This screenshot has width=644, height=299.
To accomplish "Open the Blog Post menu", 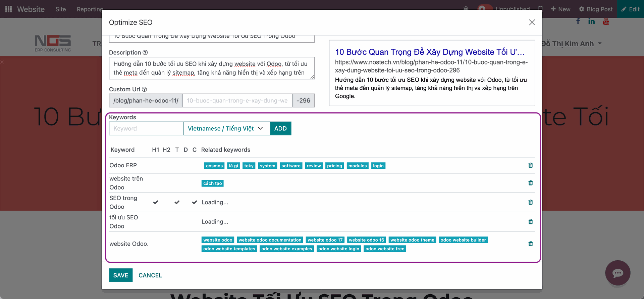I will pos(596,9).
